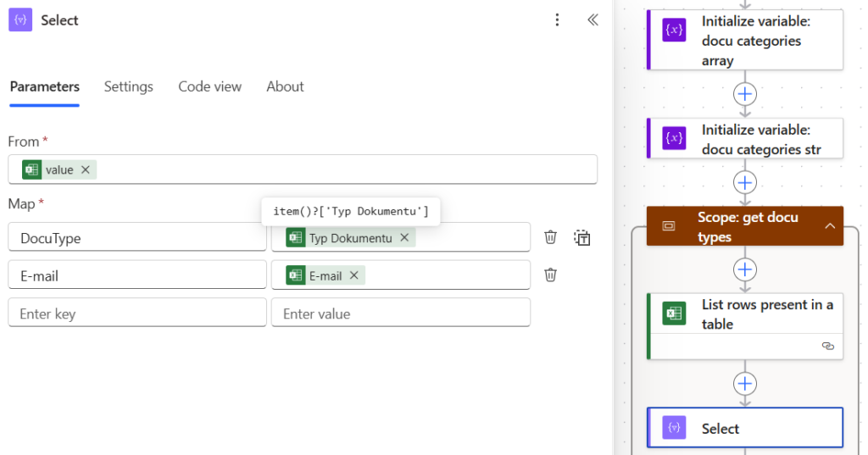
Task: Open Initialize variable docu categories array action
Action: click(745, 40)
